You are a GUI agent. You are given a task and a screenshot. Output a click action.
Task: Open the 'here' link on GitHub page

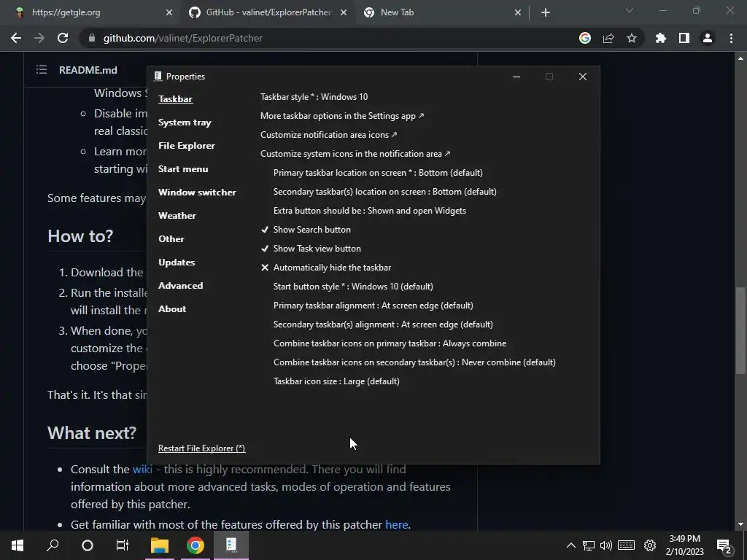tap(396, 525)
